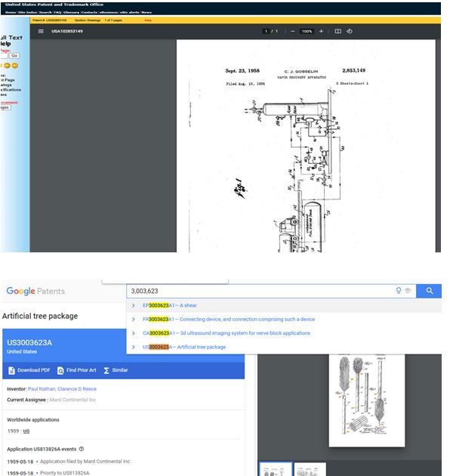Click the Download PDF button label
The height and width of the screenshot is (476, 453).
point(34,370)
